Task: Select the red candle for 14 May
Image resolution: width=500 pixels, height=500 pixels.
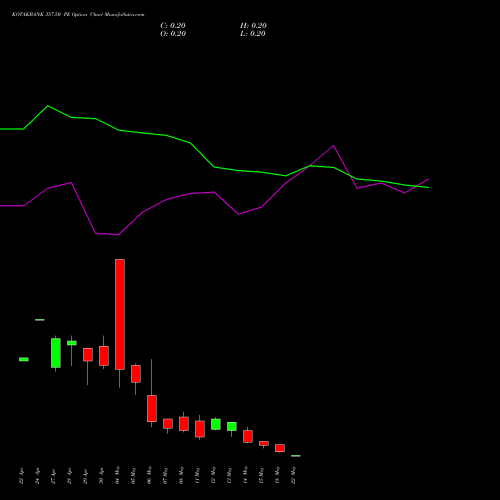Action: click(248, 436)
